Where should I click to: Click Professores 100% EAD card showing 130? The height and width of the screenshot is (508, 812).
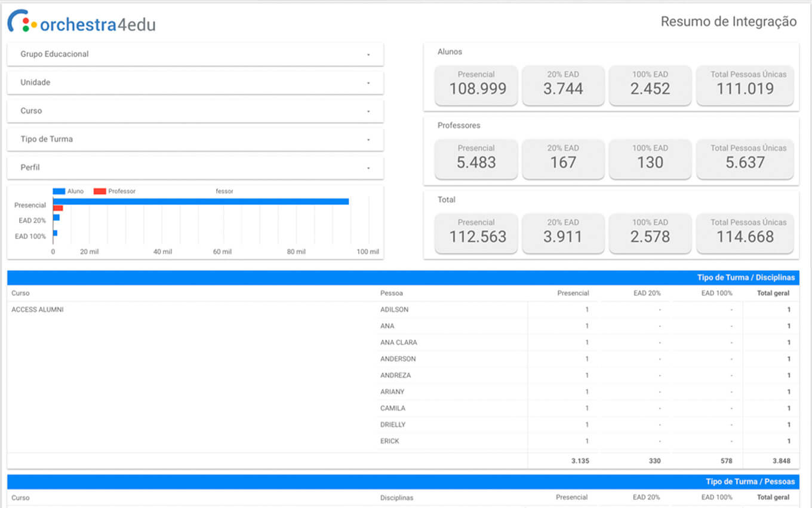pyautogui.click(x=650, y=158)
